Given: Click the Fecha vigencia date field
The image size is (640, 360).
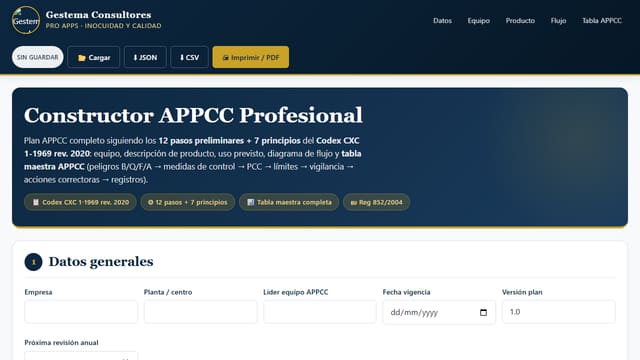Looking at the screenshot, I should tap(439, 312).
